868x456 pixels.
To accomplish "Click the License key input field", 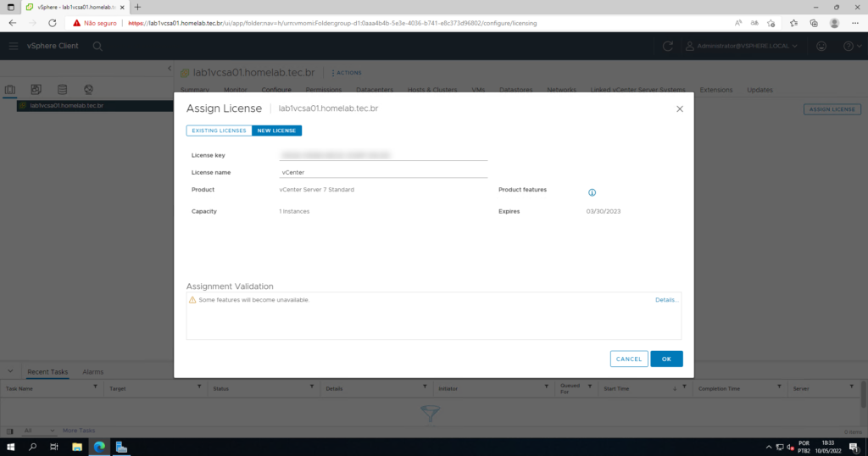I will click(383, 155).
